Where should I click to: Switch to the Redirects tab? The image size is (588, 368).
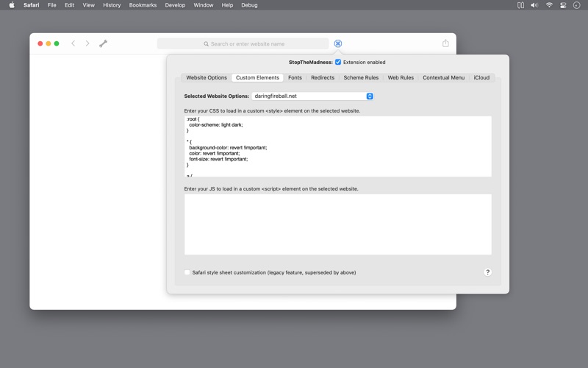pos(323,78)
